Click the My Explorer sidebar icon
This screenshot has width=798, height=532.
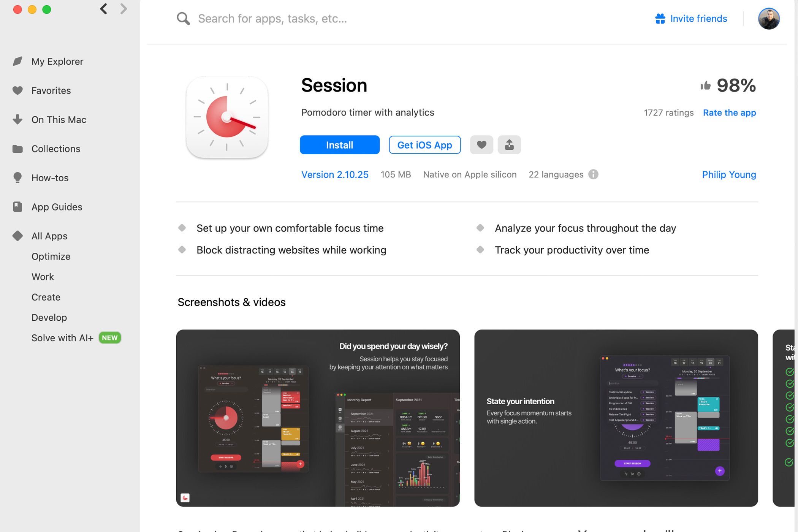point(18,61)
